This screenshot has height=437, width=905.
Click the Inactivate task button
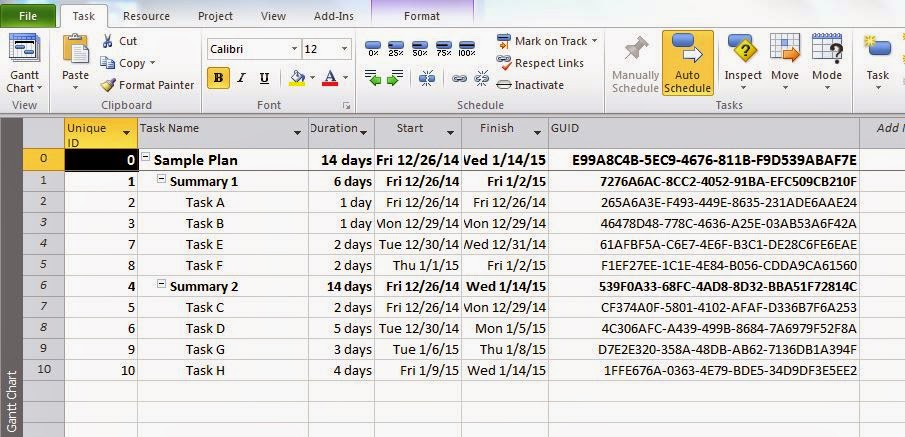tap(530, 85)
